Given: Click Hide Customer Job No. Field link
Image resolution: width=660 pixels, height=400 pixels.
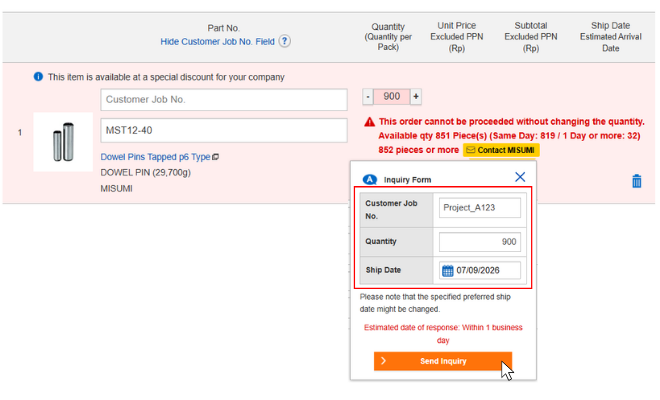Looking at the screenshot, I should click(217, 42).
